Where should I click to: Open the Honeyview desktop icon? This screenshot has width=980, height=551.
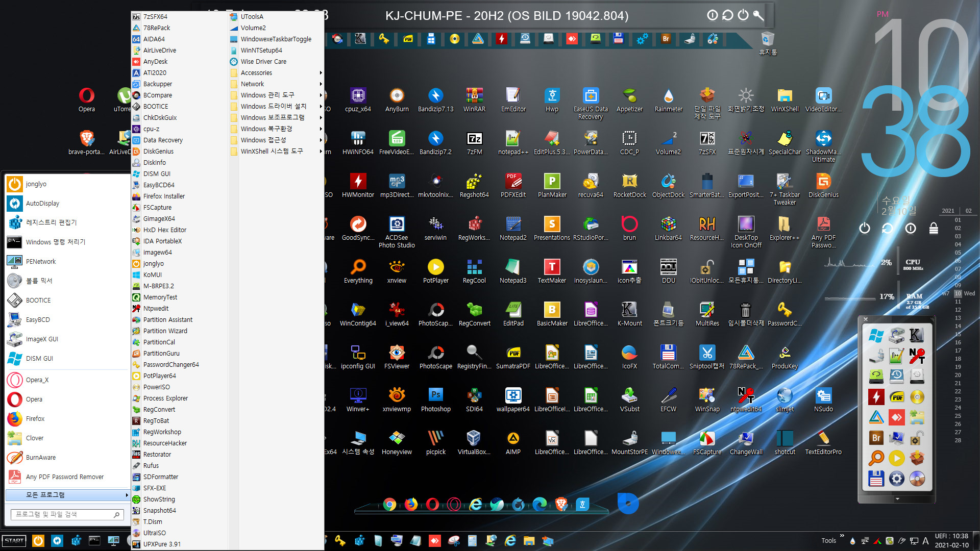[x=397, y=442]
